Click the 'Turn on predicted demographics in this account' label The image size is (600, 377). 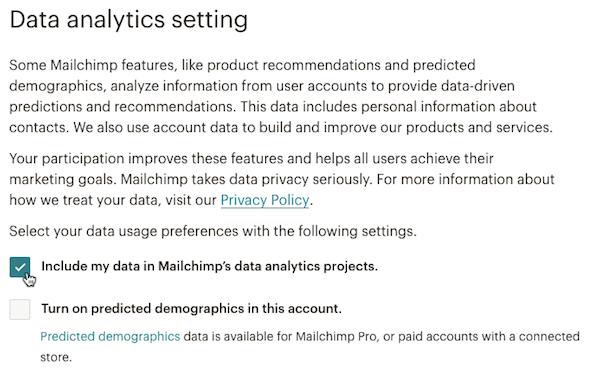pyautogui.click(x=191, y=308)
